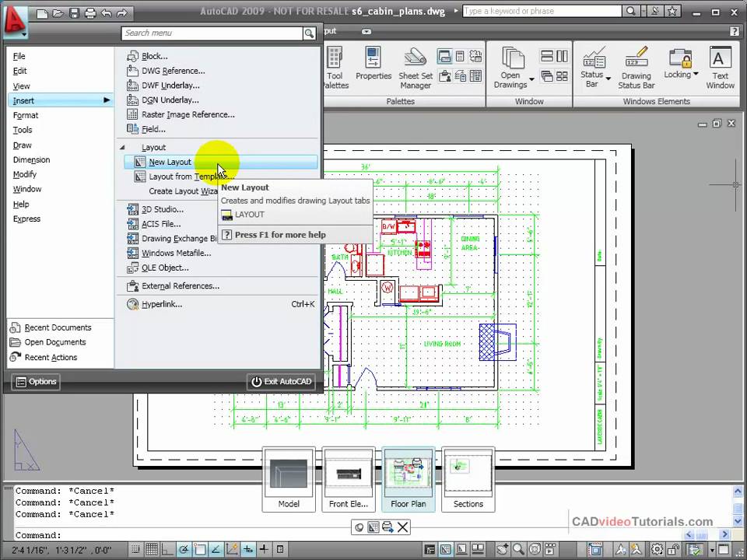Click the Favorites star icon in InfoCenter

[x=672, y=11]
